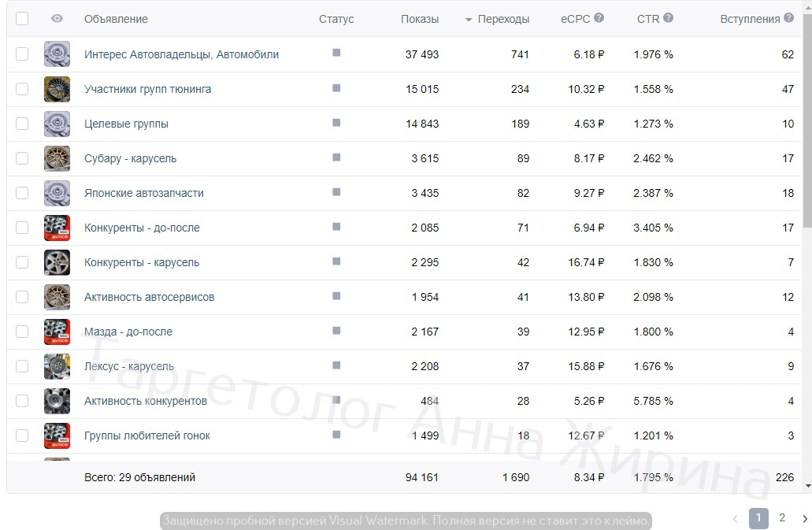Check the Интерес Автовладельцы, Автомобили row

coord(22,54)
